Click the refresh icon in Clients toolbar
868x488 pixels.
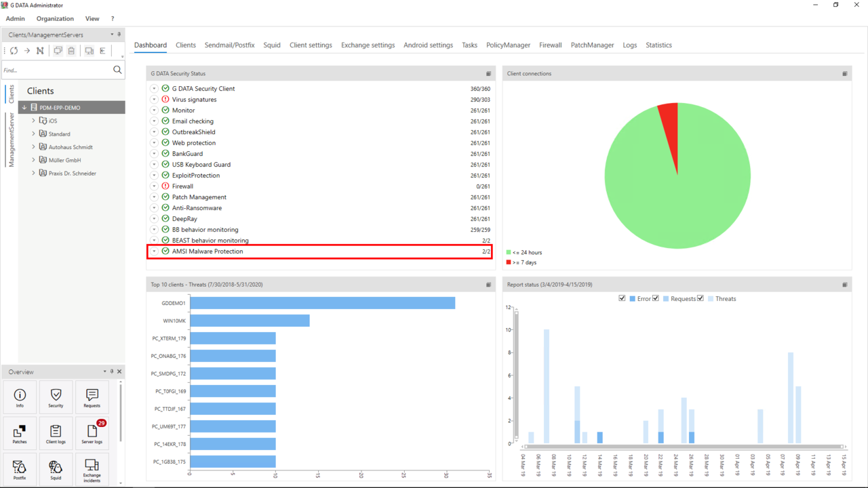(14, 51)
